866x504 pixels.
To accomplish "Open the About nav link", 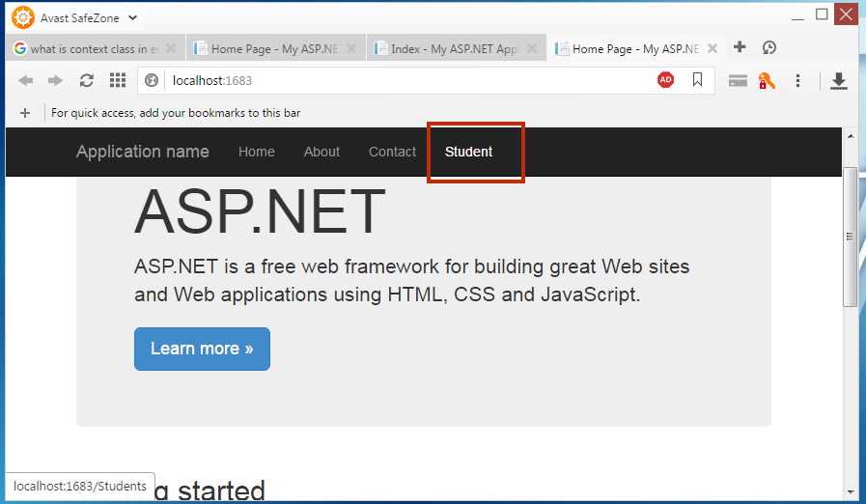I will point(321,152).
